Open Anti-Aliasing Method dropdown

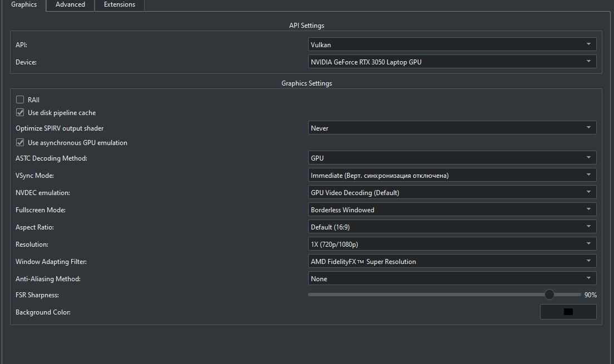point(452,278)
